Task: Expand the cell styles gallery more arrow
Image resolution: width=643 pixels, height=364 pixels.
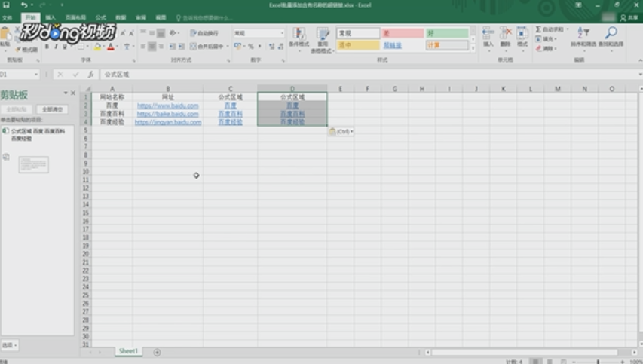Action: click(x=473, y=48)
